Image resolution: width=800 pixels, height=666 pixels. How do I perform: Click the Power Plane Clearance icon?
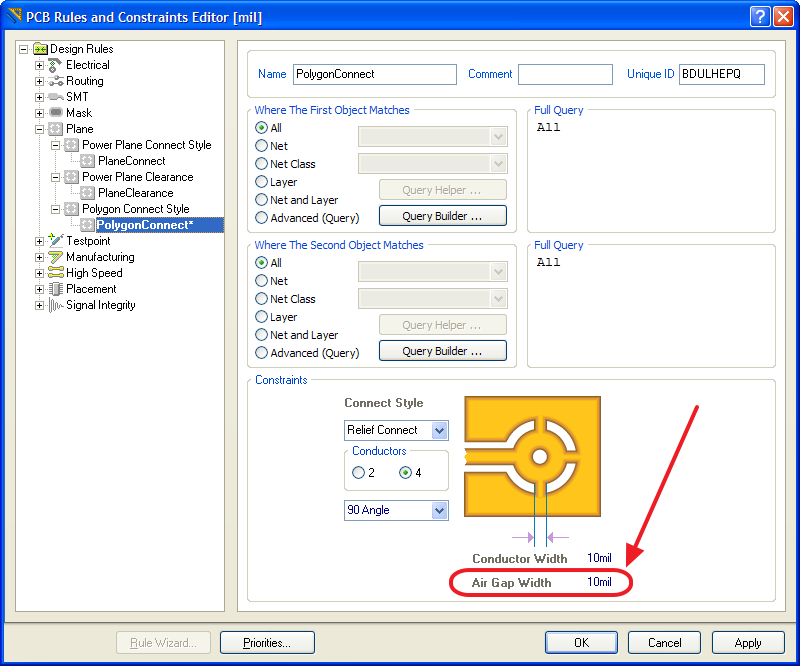(x=71, y=177)
